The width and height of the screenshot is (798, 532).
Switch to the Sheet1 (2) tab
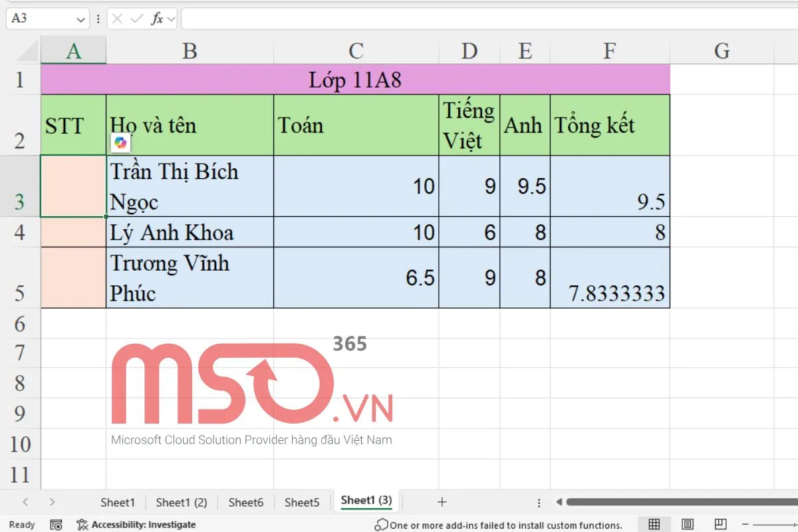pos(181,502)
